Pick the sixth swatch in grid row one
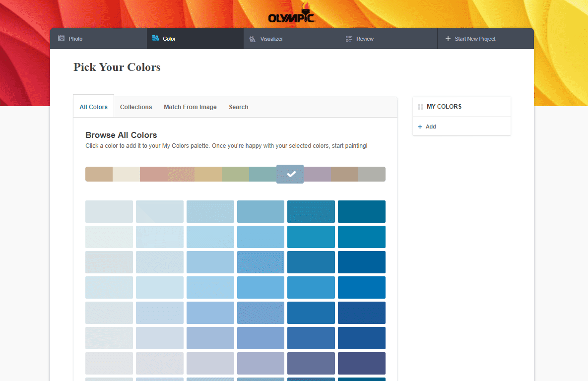 tap(362, 211)
